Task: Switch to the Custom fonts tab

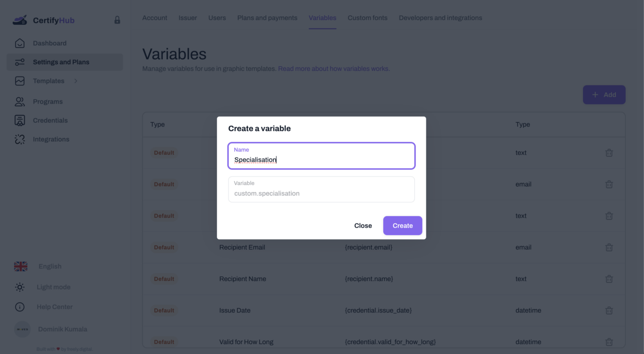Action: pos(367,18)
